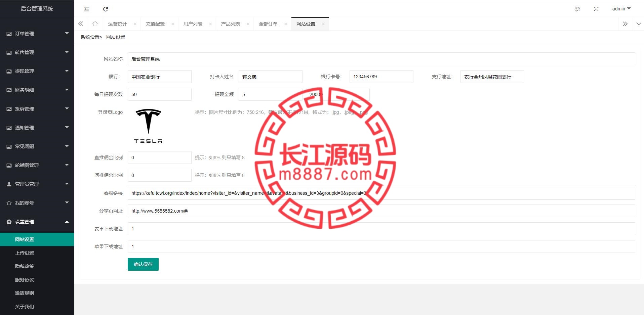The image size is (644, 315).
Task: Click the Tesla login logo thumbnail
Action: tap(148, 126)
